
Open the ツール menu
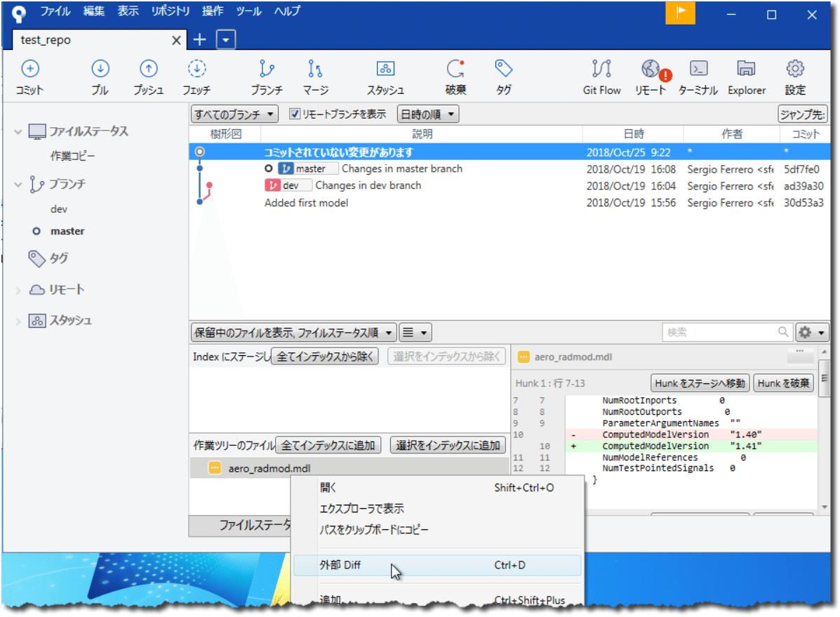(249, 11)
